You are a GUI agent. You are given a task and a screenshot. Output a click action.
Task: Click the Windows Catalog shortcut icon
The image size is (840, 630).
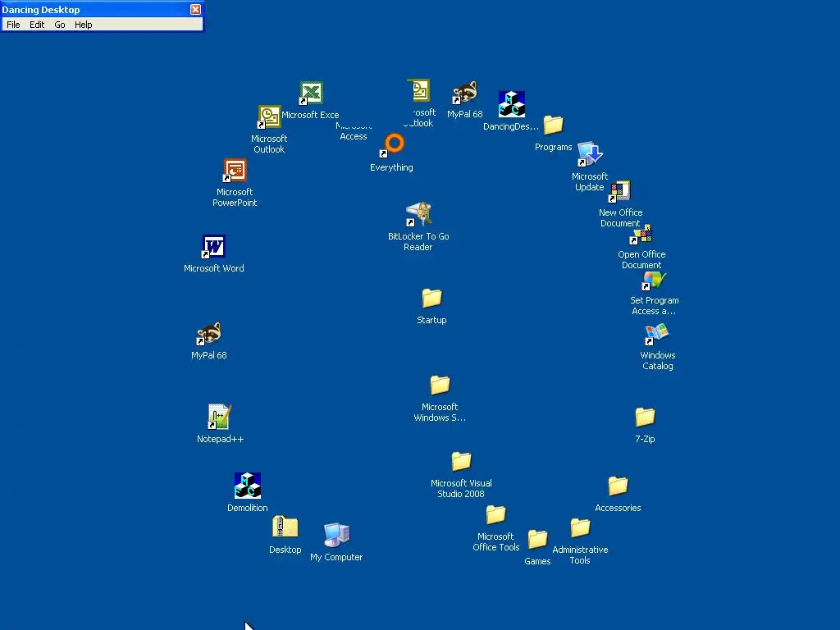657,334
